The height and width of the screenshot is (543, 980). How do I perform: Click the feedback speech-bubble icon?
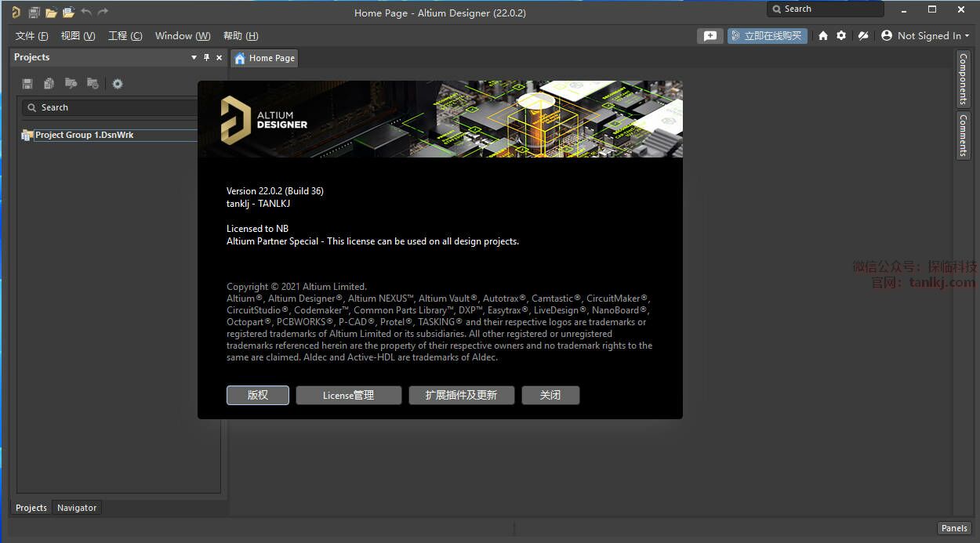point(710,35)
